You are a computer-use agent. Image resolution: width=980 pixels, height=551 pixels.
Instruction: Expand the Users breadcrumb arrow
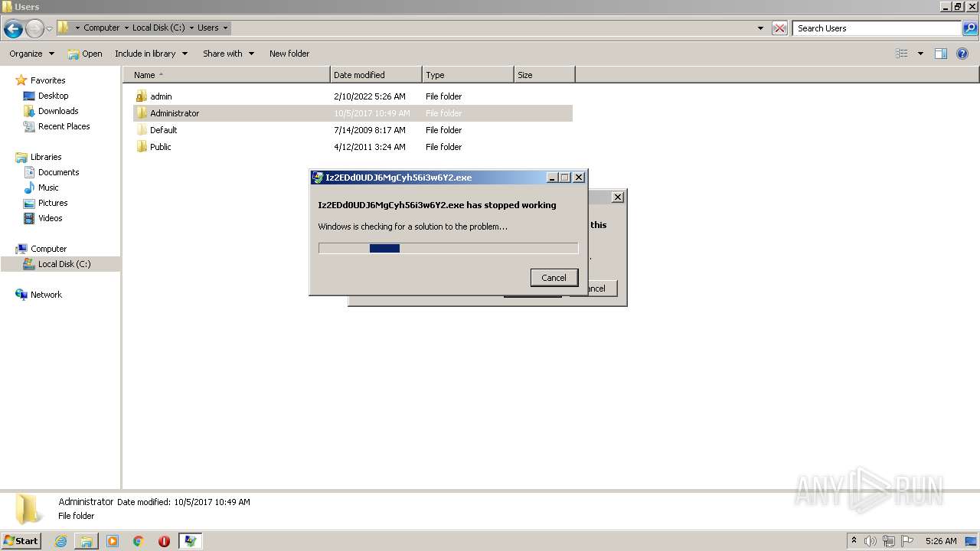coord(225,28)
